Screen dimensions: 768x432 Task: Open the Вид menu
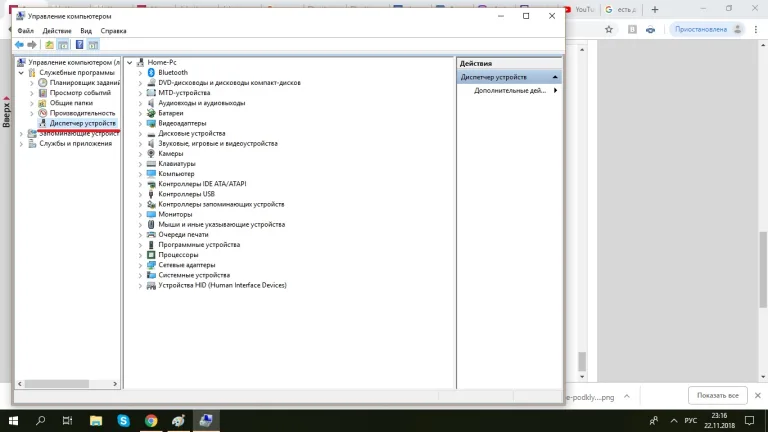[x=86, y=31]
